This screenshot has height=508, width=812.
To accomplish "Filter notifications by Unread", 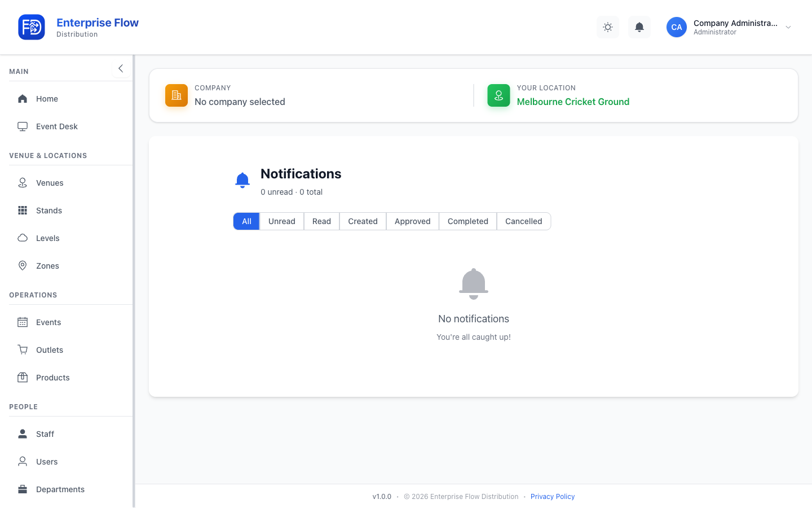I will coord(282,221).
